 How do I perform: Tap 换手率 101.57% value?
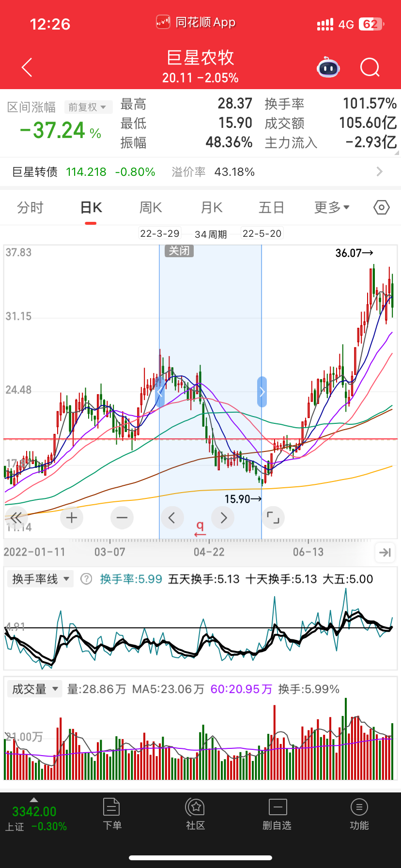[x=370, y=104]
